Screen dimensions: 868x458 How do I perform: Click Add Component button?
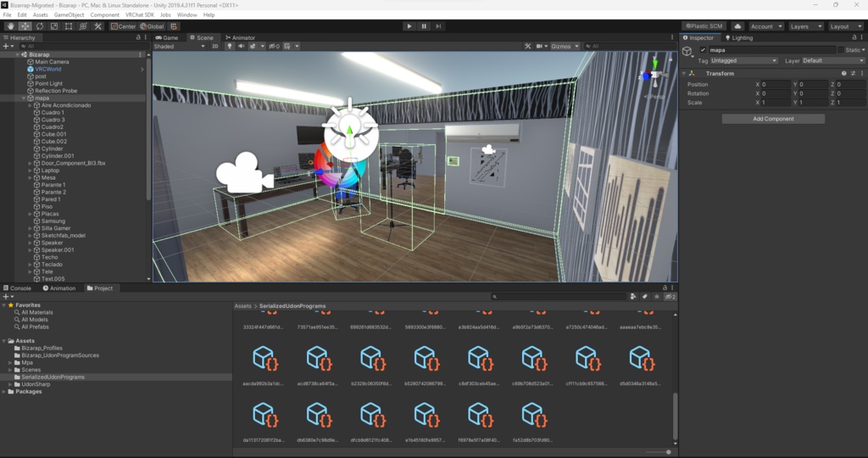coord(773,119)
